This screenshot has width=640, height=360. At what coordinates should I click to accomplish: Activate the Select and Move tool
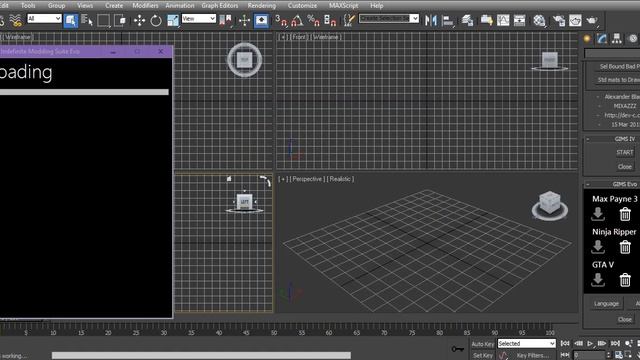click(x=139, y=20)
